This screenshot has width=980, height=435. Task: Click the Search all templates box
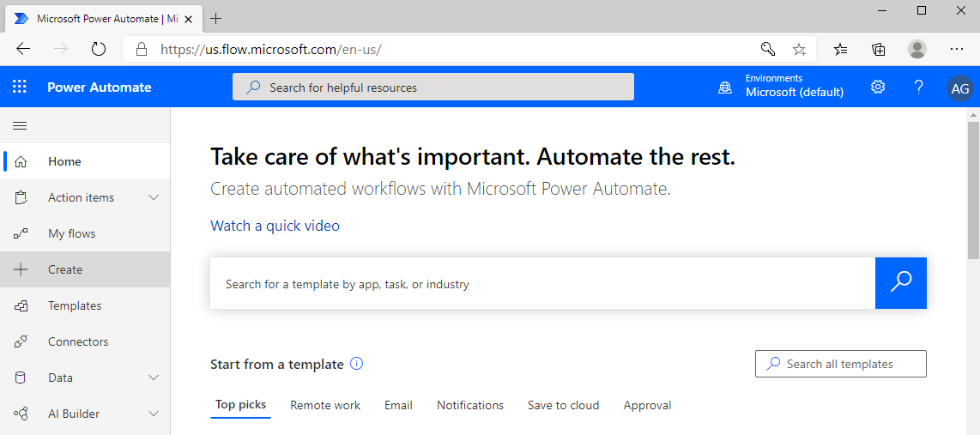tap(841, 364)
